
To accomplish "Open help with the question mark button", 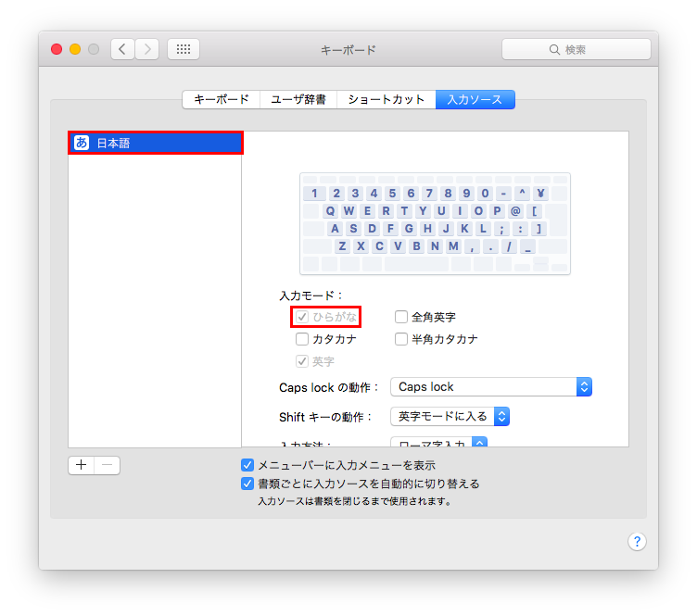I will (x=637, y=541).
